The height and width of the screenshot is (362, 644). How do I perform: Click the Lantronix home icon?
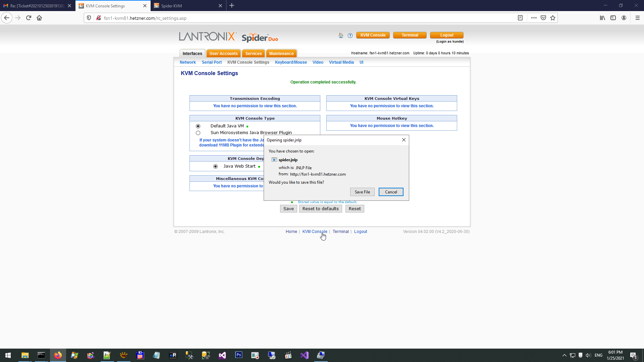(341, 36)
